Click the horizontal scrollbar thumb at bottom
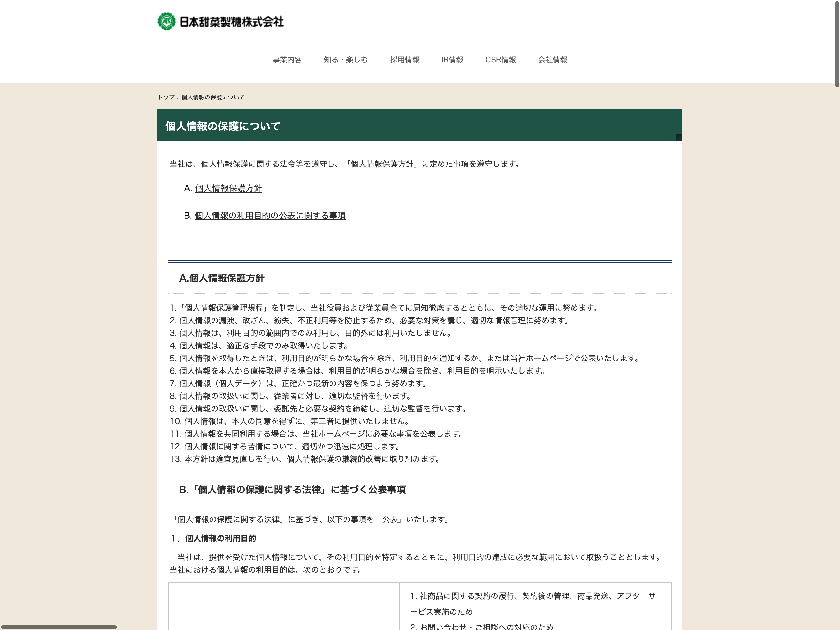 pyautogui.click(x=59, y=627)
